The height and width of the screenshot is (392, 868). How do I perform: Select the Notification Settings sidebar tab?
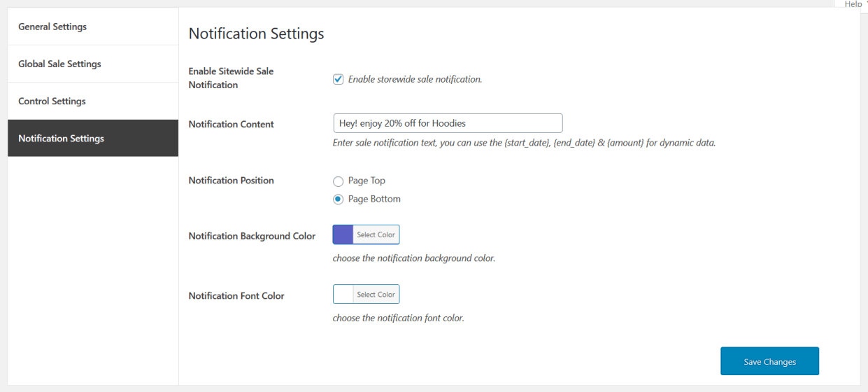pyautogui.click(x=61, y=138)
